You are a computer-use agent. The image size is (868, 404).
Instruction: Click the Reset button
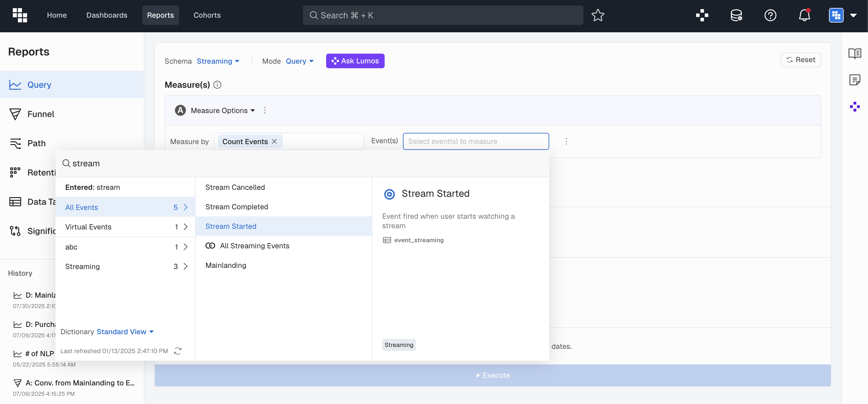coord(800,60)
